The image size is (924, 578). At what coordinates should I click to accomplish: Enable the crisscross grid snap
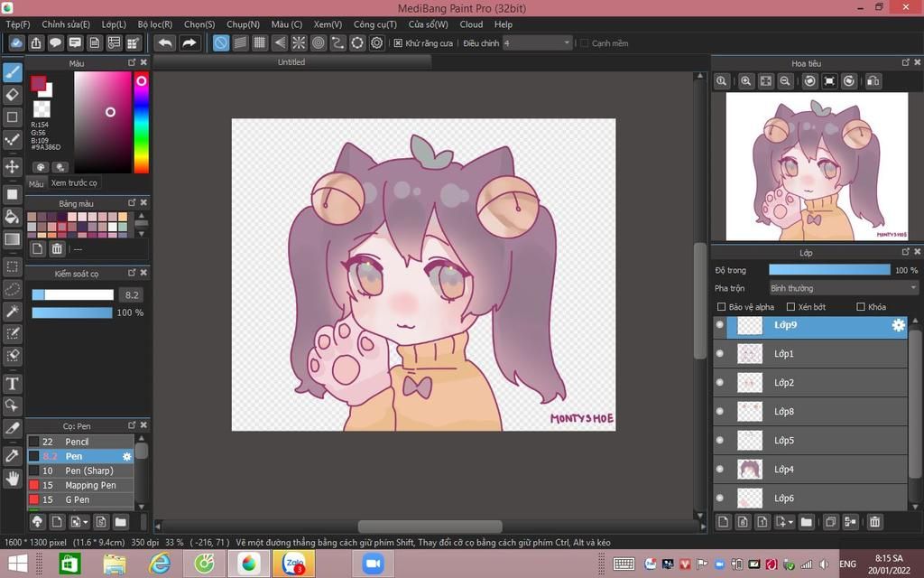click(x=260, y=43)
